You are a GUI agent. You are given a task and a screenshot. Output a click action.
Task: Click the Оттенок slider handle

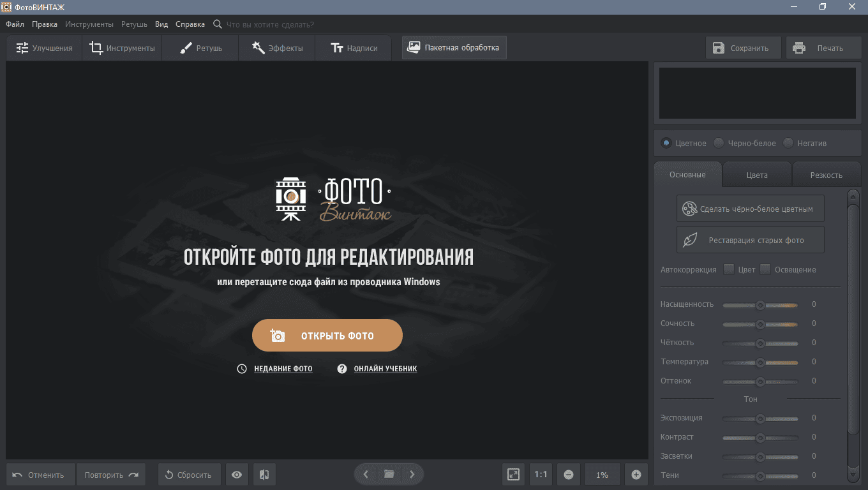(x=760, y=382)
